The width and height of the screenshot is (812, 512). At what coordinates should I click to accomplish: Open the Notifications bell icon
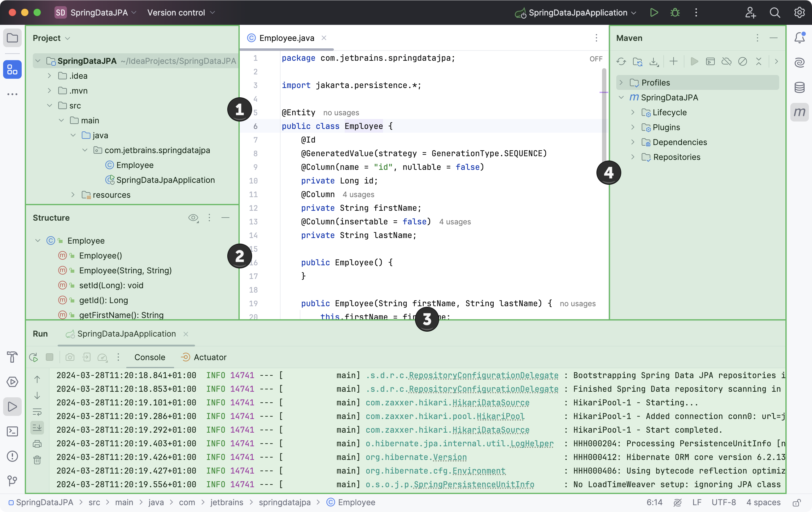click(x=799, y=38)
